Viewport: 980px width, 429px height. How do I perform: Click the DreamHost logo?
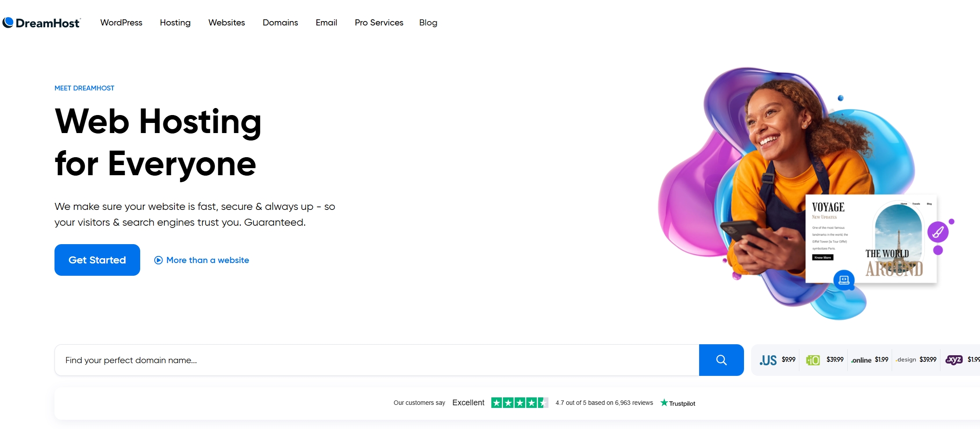coord(41,23)
